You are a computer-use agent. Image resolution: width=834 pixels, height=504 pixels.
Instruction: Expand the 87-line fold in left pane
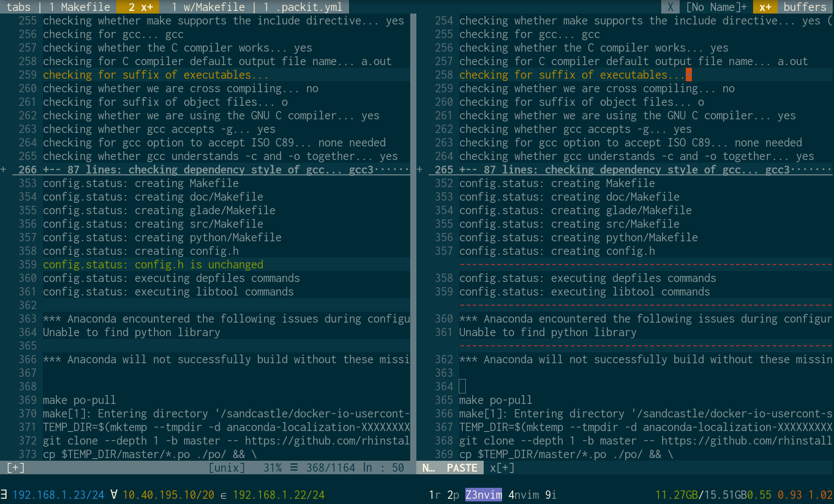(x=175, y=170)
